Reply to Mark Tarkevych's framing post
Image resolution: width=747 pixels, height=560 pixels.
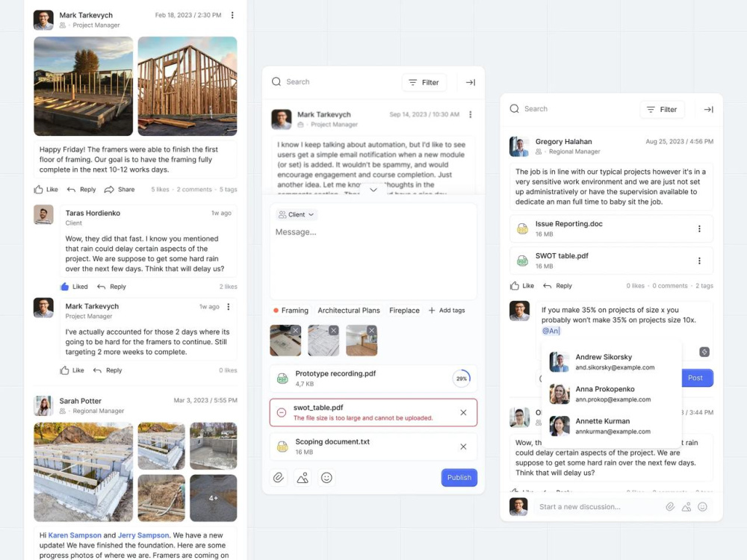click(x=81, y=190)
